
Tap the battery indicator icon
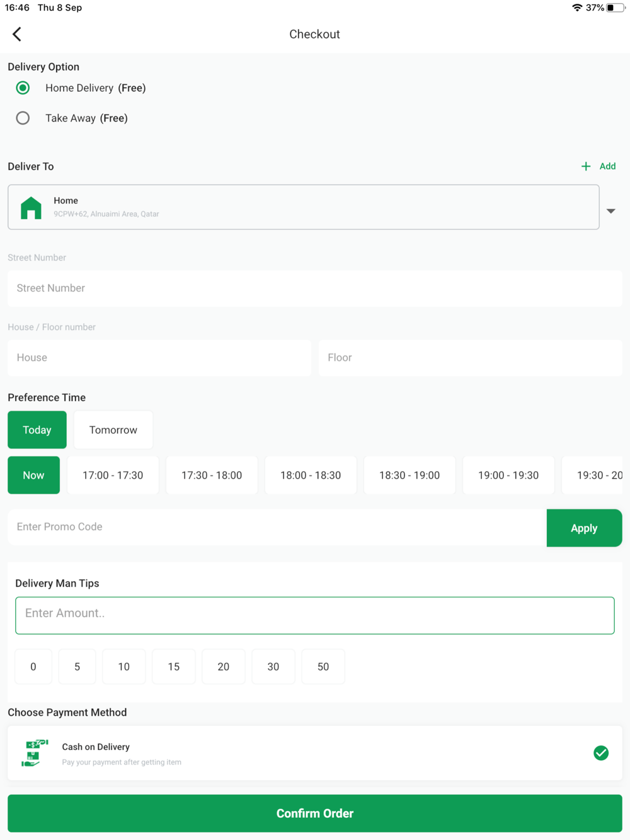click(x=616, y=8)
